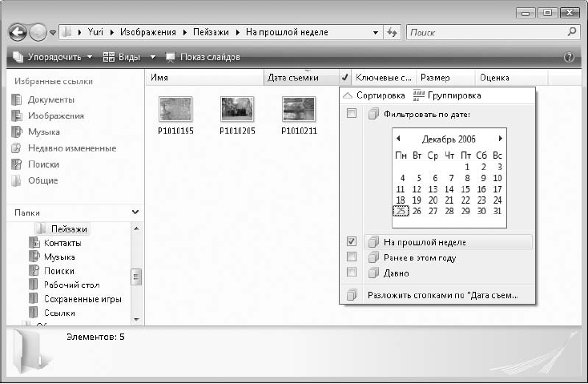Collapse the Папки panel chevron
Image resolution: width=588 pixels, height=384 pixels.
tap(135, 212)
